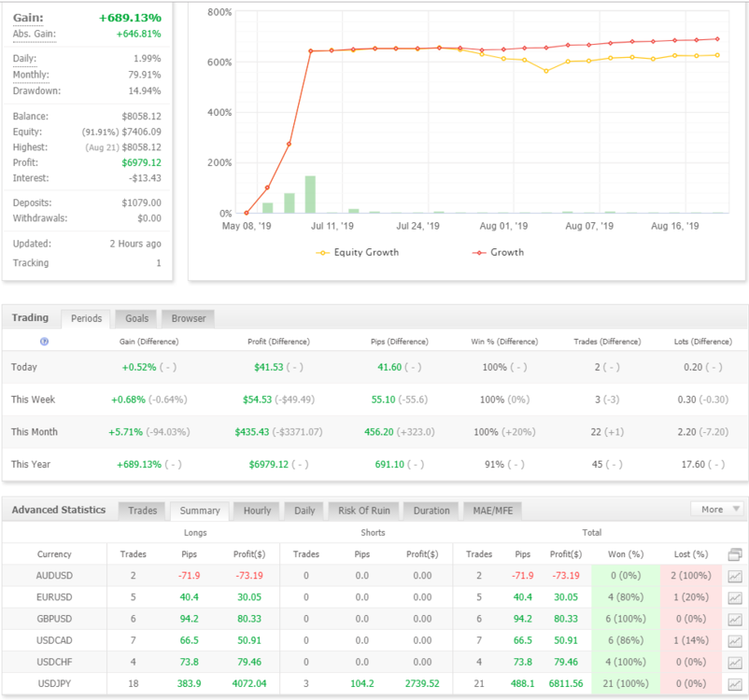This screenshot has height=700, width=749.
Task: Click the This Year row label
Action: click(x=31, y=465)
